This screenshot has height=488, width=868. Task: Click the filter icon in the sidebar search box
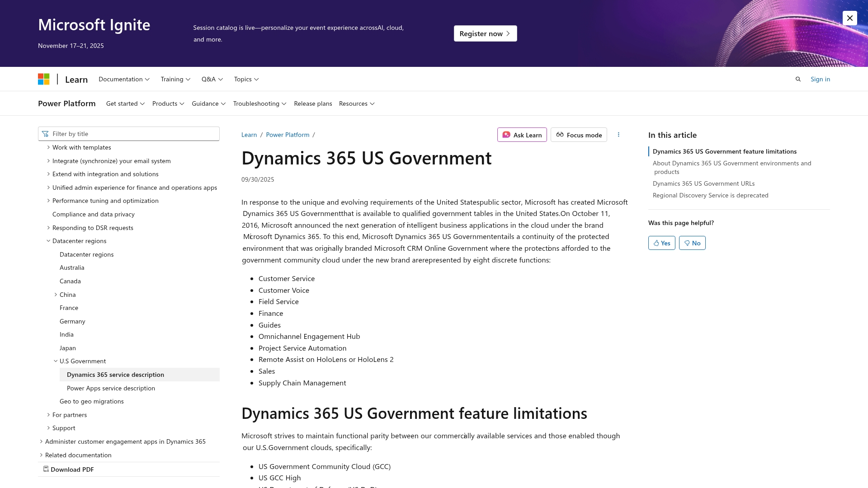coord(46,133)
